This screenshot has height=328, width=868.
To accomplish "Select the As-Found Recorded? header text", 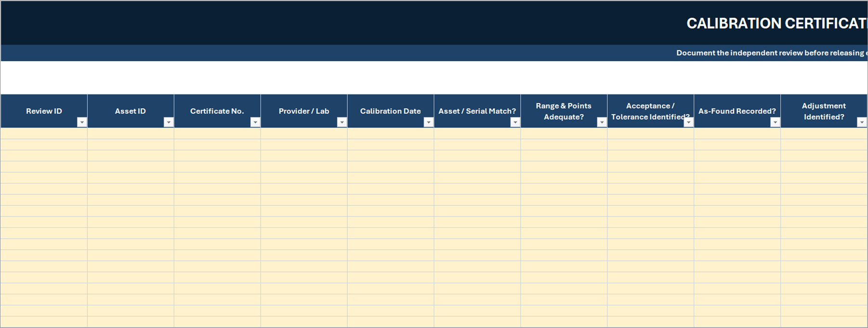I will tap(737, 111).
